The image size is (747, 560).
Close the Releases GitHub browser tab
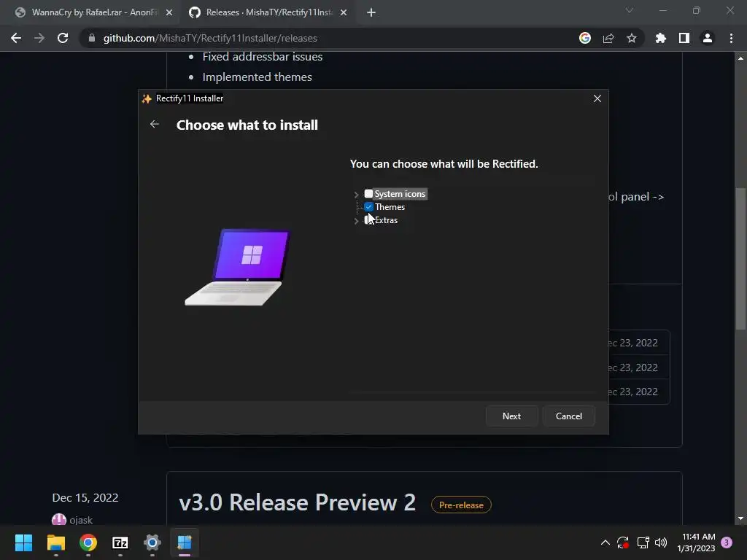[x=344, y=12]
